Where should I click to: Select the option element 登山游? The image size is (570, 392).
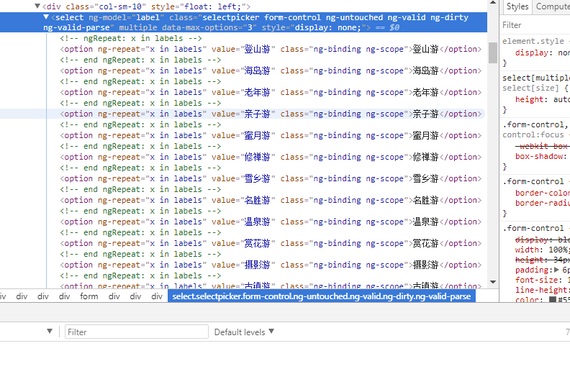click(x=271, y=49)
